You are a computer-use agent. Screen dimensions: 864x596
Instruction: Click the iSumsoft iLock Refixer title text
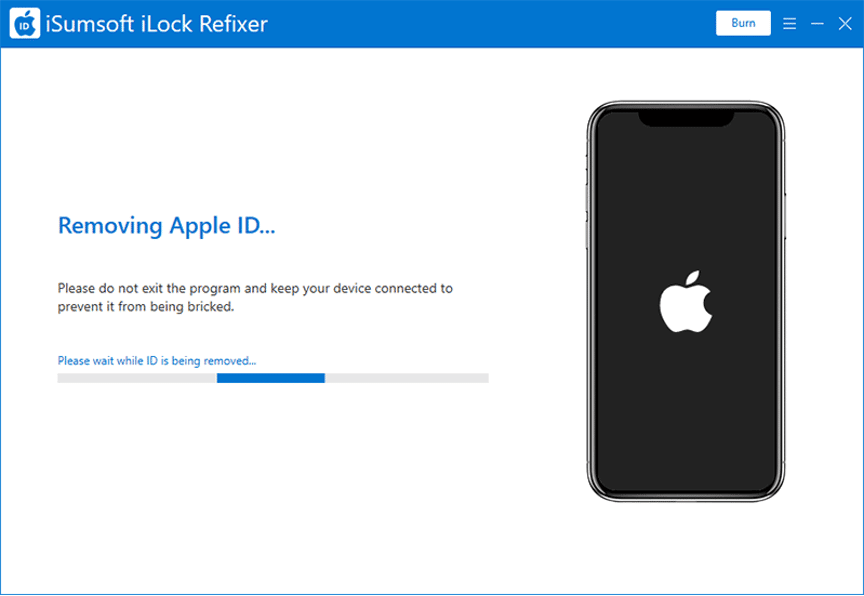click(x=157, y=24)
